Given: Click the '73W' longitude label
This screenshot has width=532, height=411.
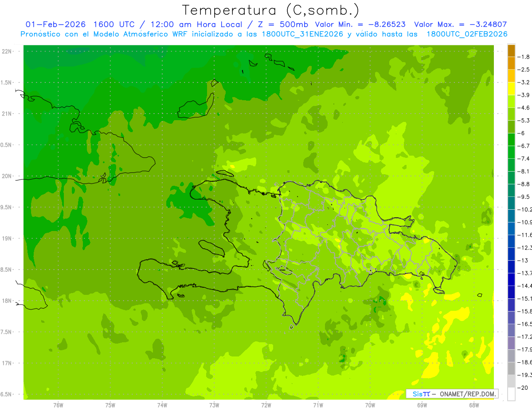Looking at the screenshot, I should point(214,405).
